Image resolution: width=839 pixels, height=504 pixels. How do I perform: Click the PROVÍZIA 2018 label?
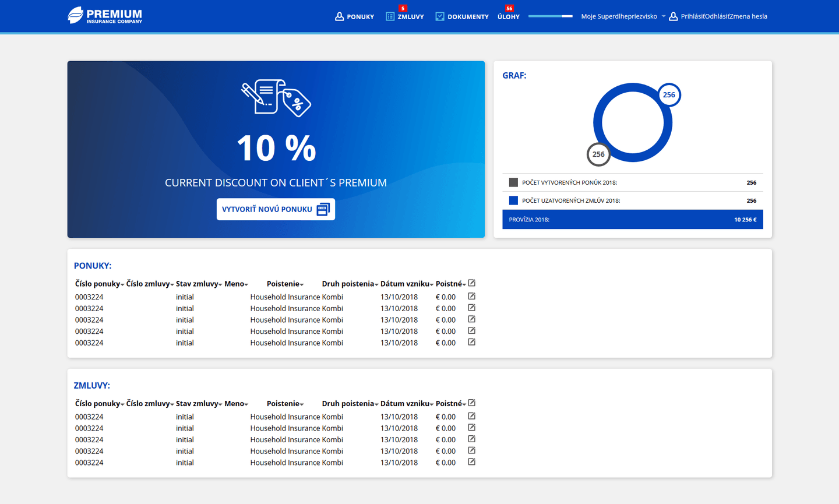click(529, 220)
